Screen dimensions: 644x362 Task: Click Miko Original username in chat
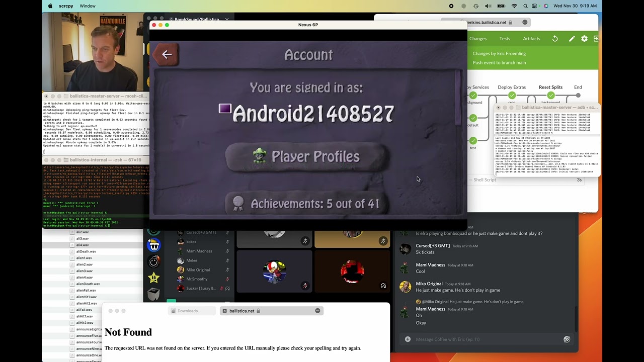tap(429, 284)
